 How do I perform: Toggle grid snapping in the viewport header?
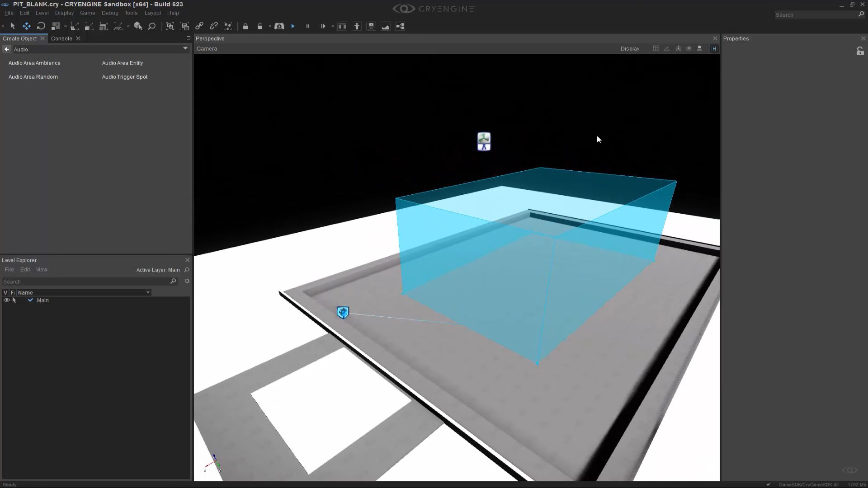coord(656,48)
